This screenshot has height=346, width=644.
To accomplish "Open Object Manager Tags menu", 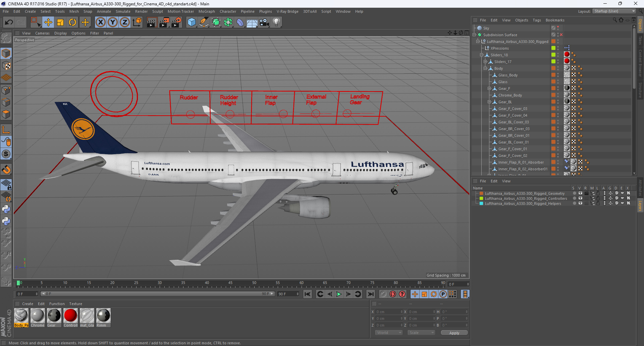I will click(537, 20).
